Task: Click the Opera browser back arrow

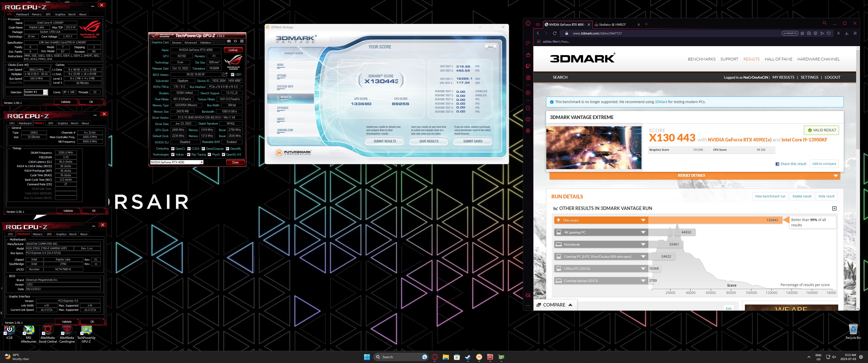Action: pos(538,33)
